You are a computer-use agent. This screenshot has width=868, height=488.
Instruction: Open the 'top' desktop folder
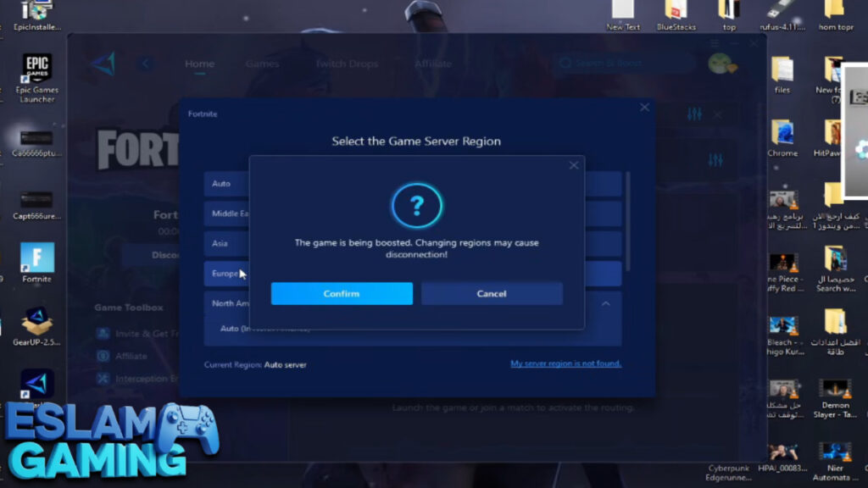click(x=729, y=15)
